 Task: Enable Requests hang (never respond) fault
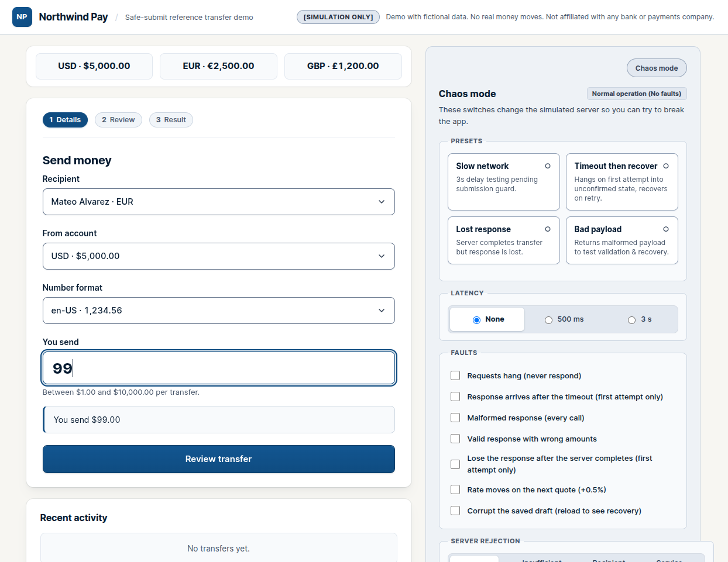coord(455,375)
